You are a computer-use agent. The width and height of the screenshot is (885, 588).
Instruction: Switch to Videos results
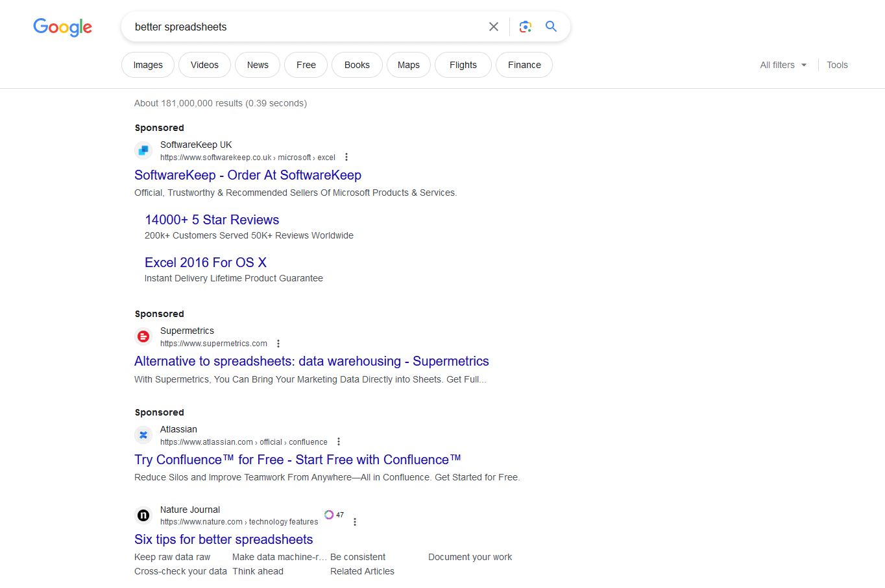tap(204, 65)
